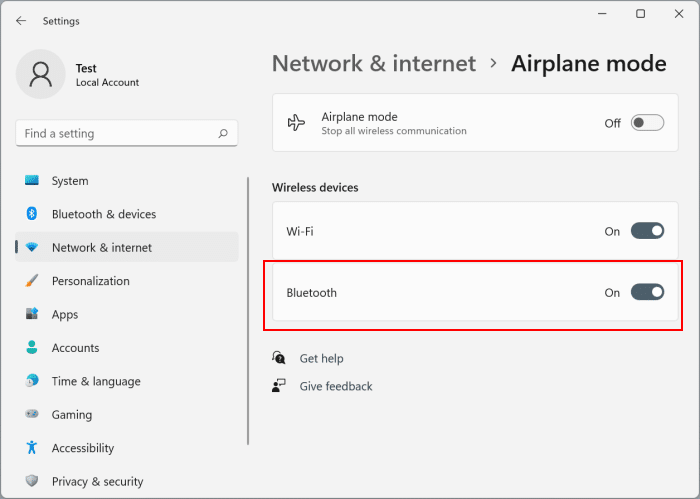Viewport: 700px width, 499px height.
Task: Click the Wi-Fi row label
Action: (x=300, y=231)
